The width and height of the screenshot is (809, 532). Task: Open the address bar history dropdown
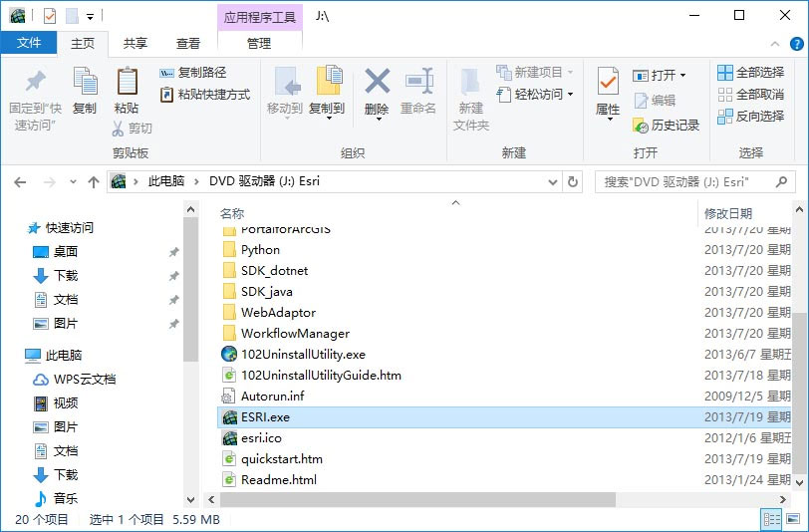tap(553, 182)
